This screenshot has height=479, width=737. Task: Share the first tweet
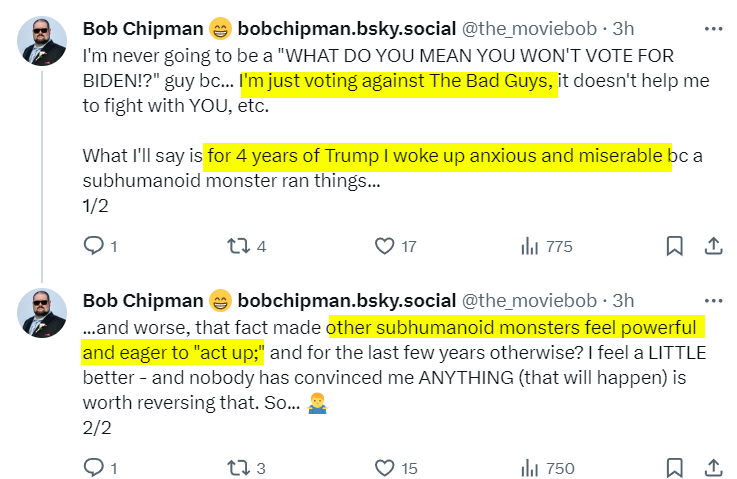point(714,246)
